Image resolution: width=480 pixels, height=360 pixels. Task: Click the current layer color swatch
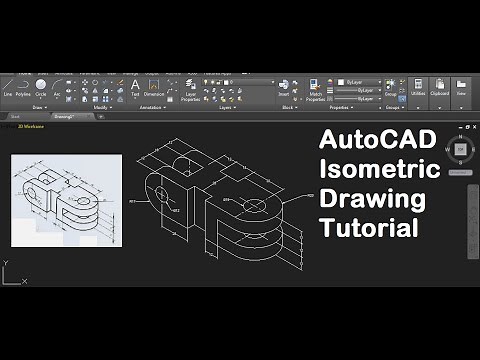(x=226, y=82)
